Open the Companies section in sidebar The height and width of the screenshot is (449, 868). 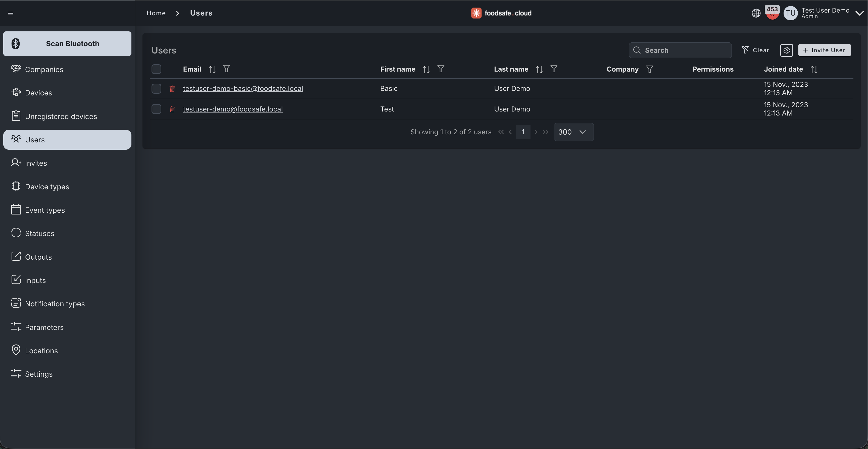pos(44,69)
